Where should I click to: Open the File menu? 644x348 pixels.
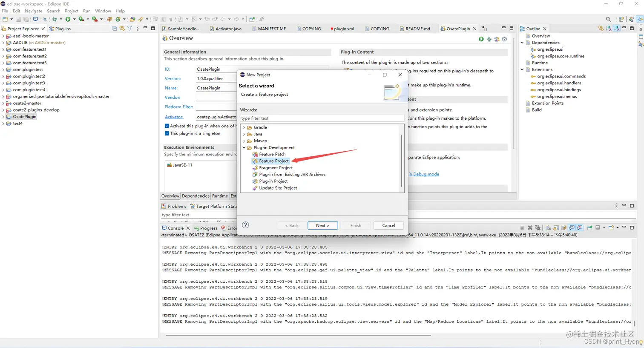(5, 11)
